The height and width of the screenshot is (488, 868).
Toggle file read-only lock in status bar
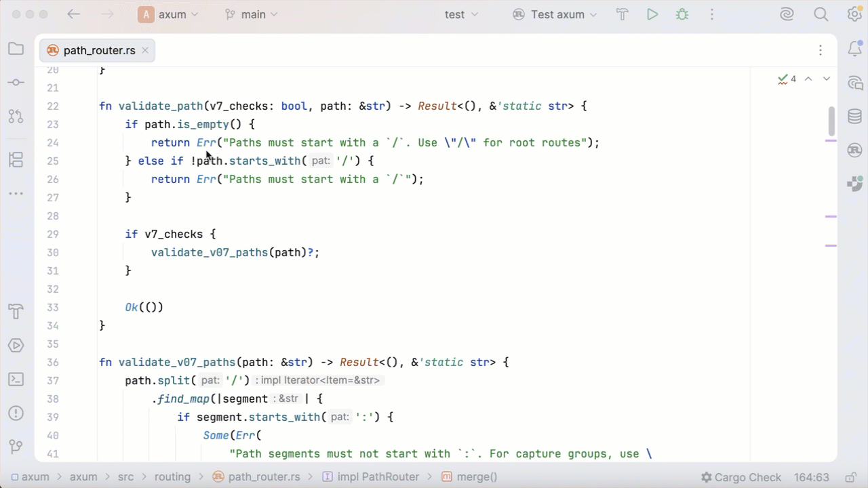(850, 477)
